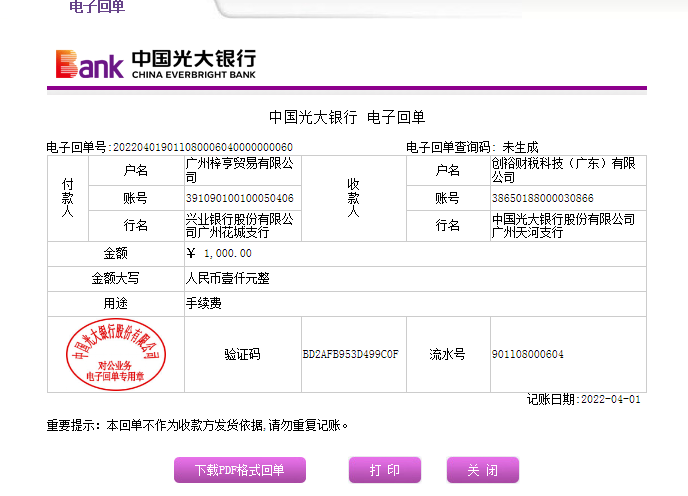Select electronic receipt number 2022040190110800060400000000060
This screenshot has width=688, height=496.
(203, 147)
